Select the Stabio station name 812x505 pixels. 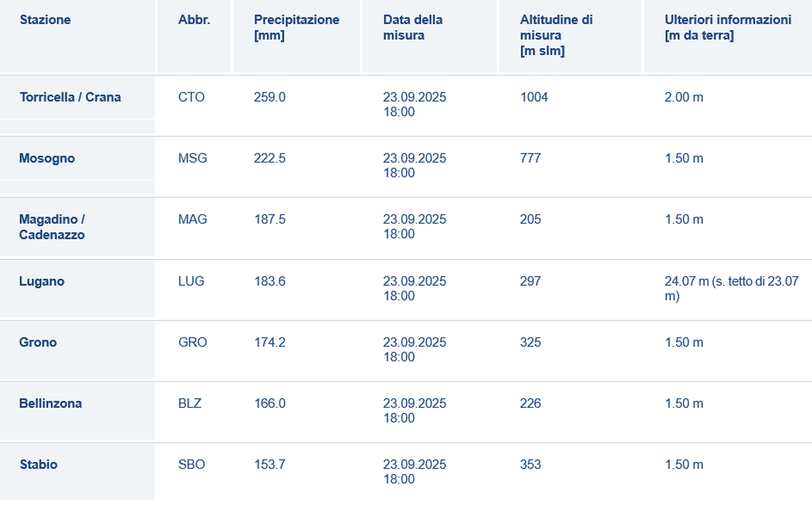(x=39, y=465)
